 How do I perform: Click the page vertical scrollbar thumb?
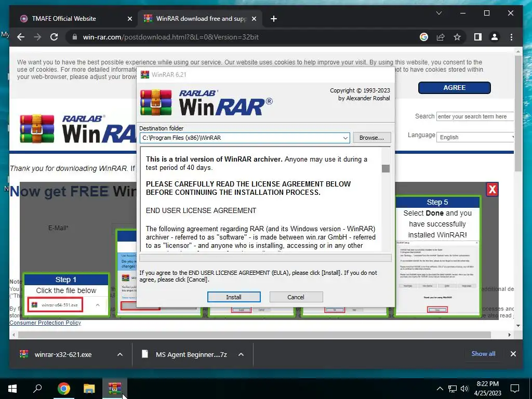(x=518, y=114)
